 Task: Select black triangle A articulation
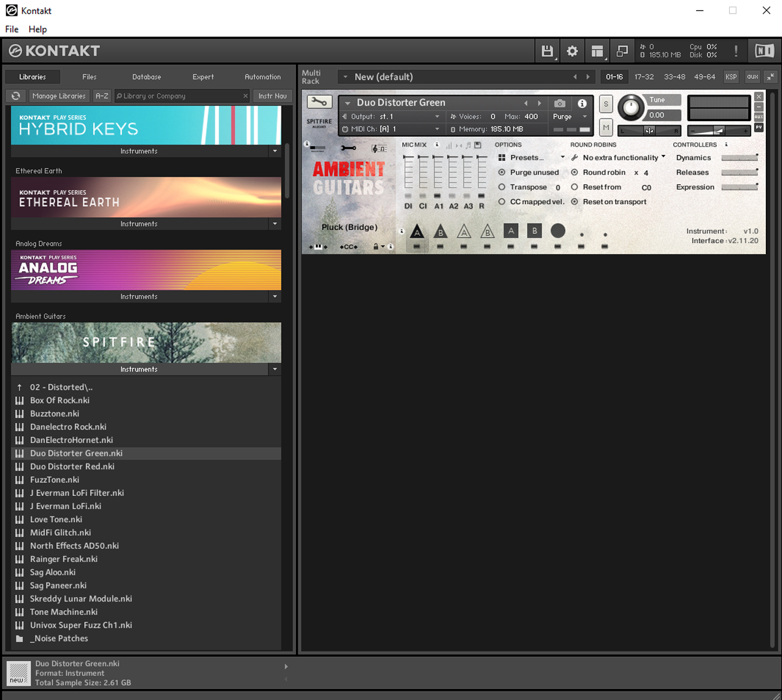tap(417, 231)
